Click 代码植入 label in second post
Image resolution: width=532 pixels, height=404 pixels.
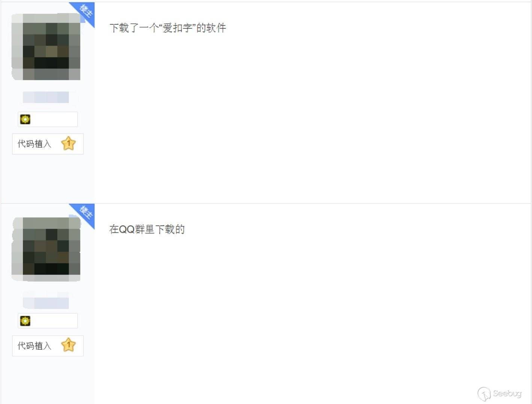coord(34,346)
